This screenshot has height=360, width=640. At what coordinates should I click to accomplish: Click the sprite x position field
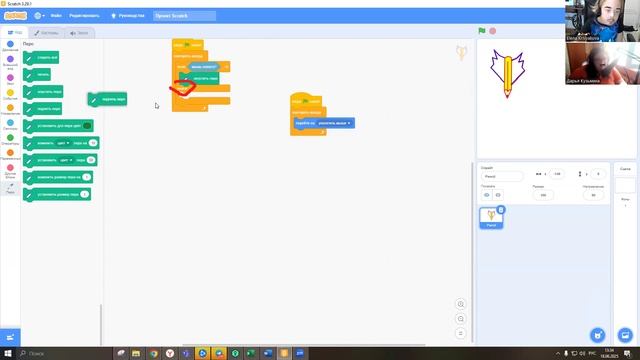(557, 174)
